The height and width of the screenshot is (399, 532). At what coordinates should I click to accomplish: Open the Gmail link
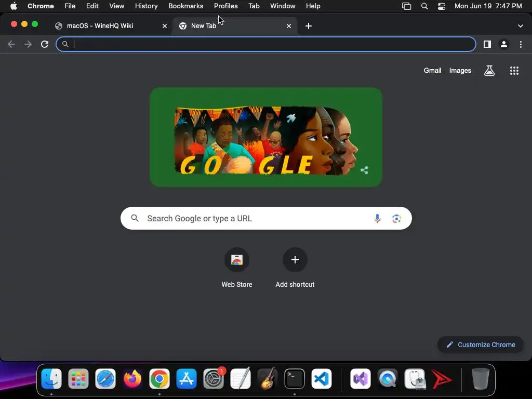(432, 71)
